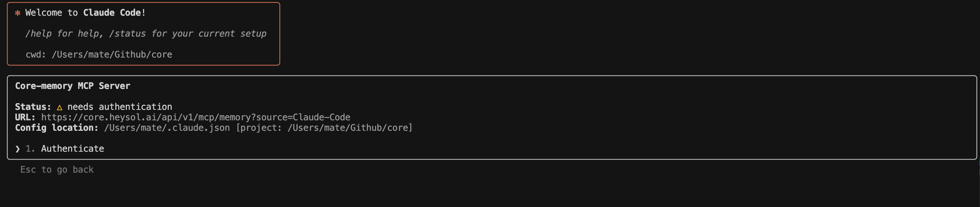Select the Authenticate option
Viewport: 980px width, 207px height.
pos(72,149)
